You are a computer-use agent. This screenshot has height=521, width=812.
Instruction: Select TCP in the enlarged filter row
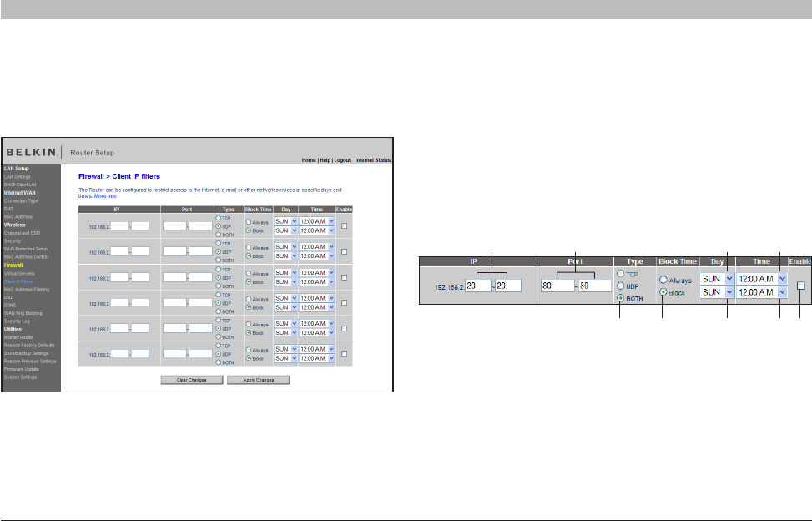click(x=620, y=274)
